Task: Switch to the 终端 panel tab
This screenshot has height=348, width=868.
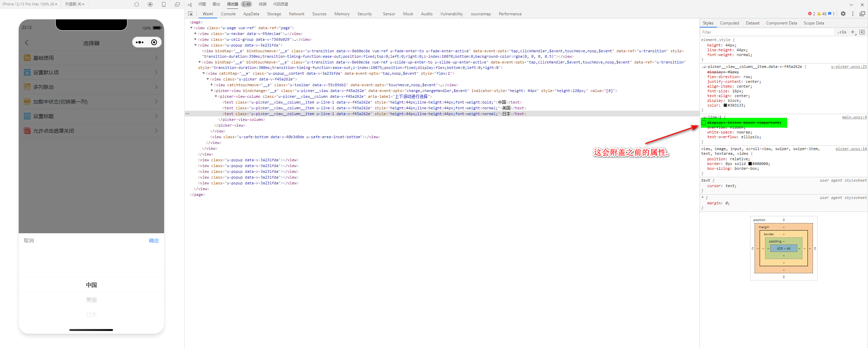Action: click(263, 4)
